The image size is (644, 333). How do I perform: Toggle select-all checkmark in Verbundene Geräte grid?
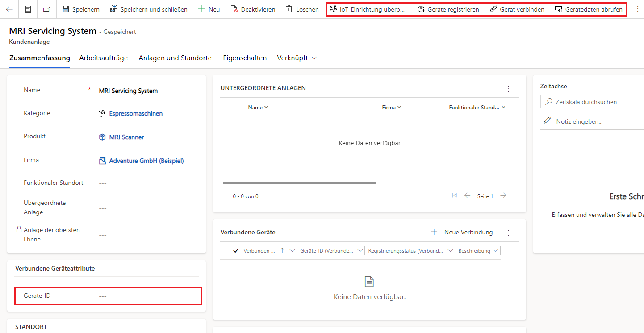tap(235, 251)
